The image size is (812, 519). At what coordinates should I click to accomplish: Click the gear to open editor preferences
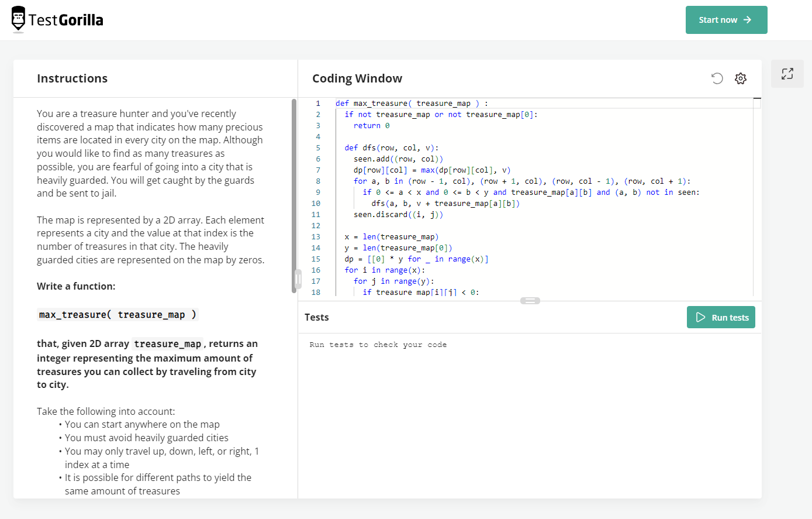pyautogui.click(x=740, y=78)
